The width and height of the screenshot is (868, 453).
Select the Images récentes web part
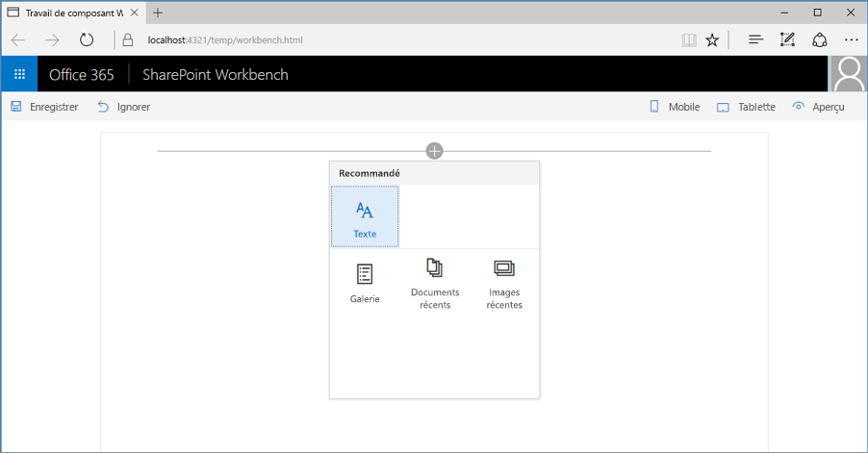pyautogui.click(x=504, y=283)
